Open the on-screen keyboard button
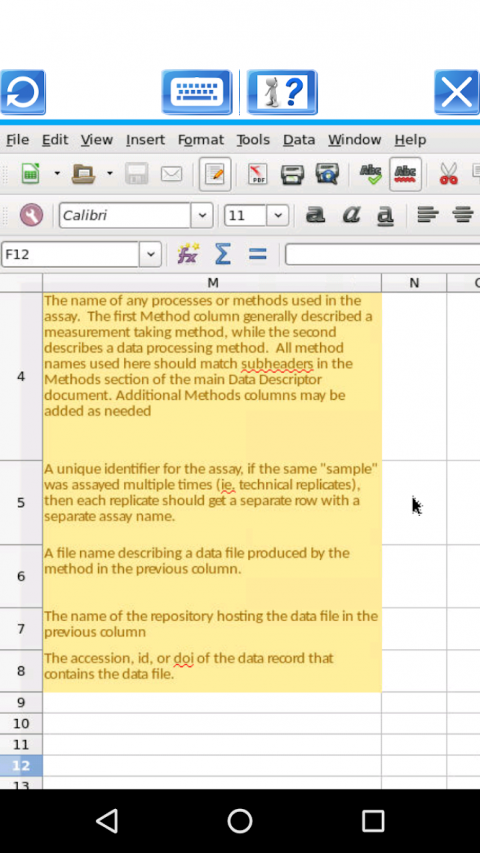Viewport: 480px width, 853px height. coord(196,92)
